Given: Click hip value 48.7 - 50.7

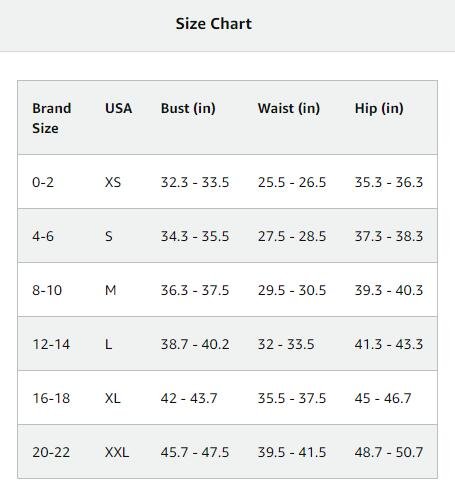Looking at the screenshot, I should (389, 452).
